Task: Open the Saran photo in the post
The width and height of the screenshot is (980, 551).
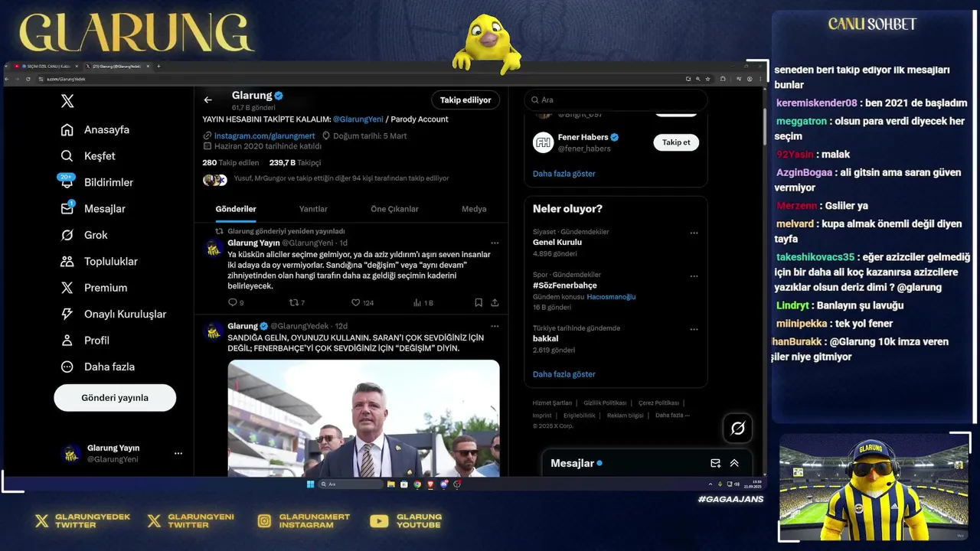Action: 364,418
